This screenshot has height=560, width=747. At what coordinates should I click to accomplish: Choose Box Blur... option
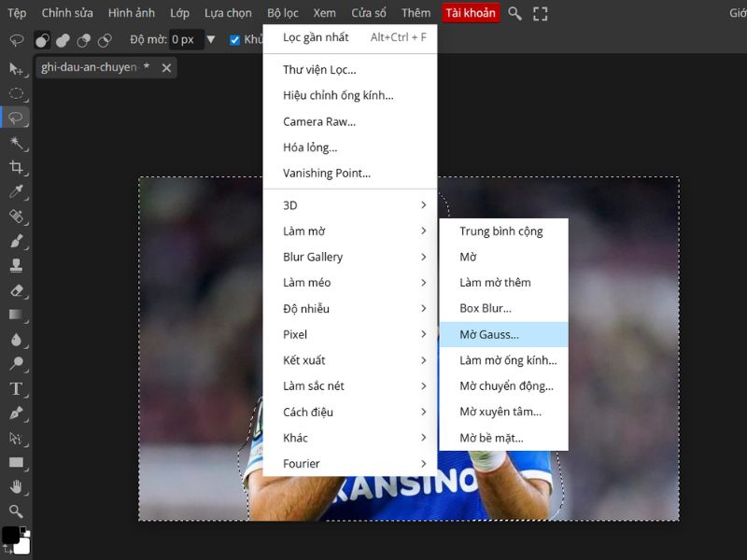click(x=503, y=308)
